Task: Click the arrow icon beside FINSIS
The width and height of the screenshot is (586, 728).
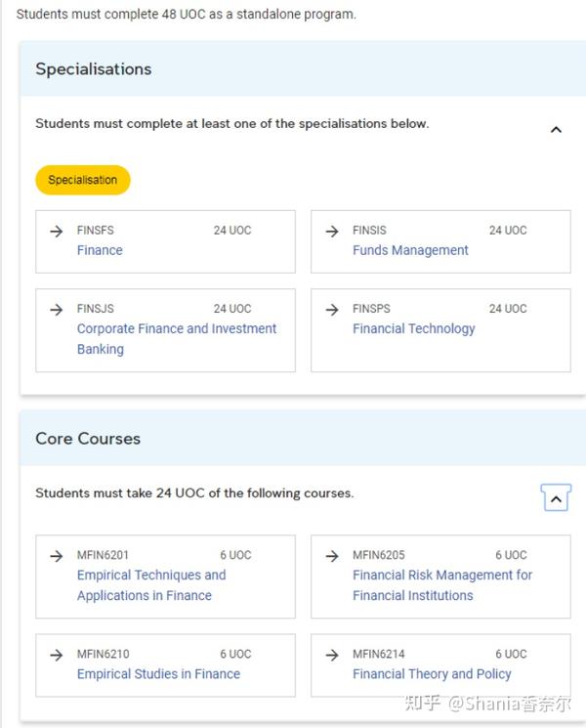Action: click(332, 231)
